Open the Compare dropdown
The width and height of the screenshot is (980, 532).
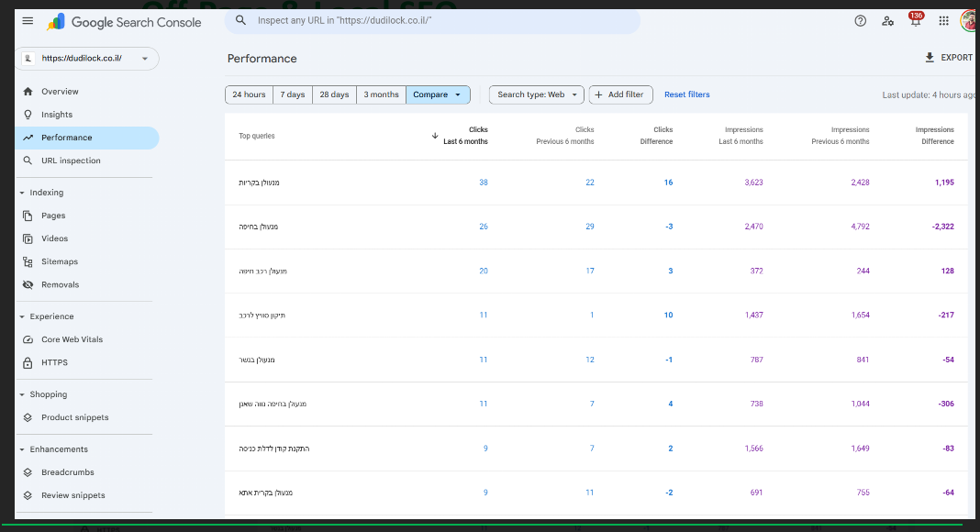click(437, 94)
